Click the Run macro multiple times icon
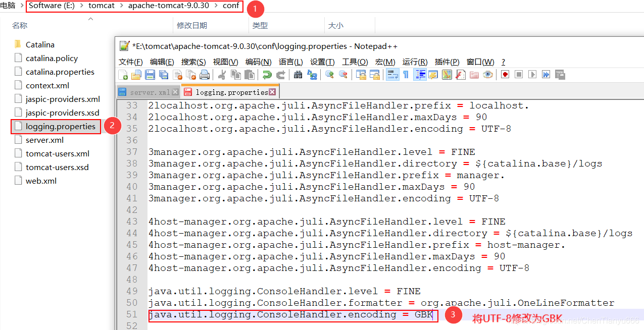 click(x=545, y=75)
